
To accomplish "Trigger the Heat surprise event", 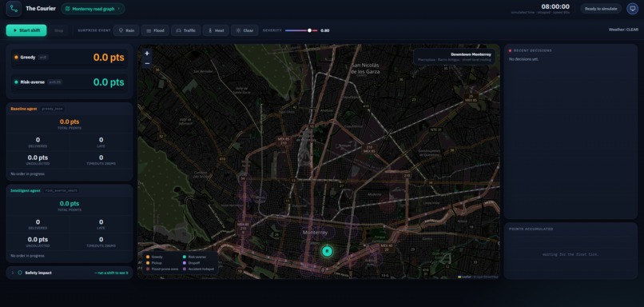I will point(216,30).
